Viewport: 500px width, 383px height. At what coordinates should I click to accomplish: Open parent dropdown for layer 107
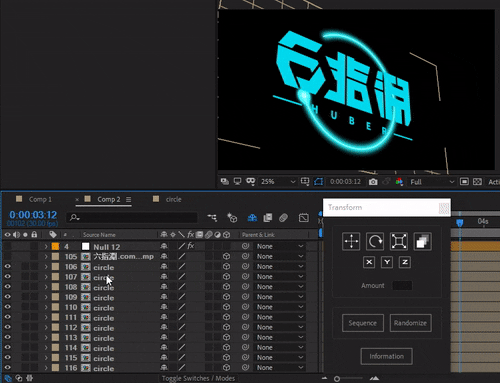coord(280,277)
